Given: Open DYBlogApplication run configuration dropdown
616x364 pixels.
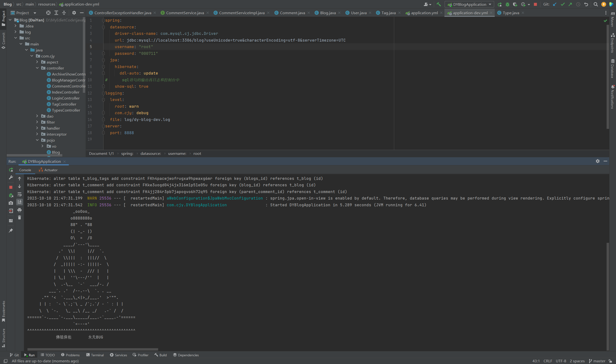Looking at the screenshot, I should 469,4.
